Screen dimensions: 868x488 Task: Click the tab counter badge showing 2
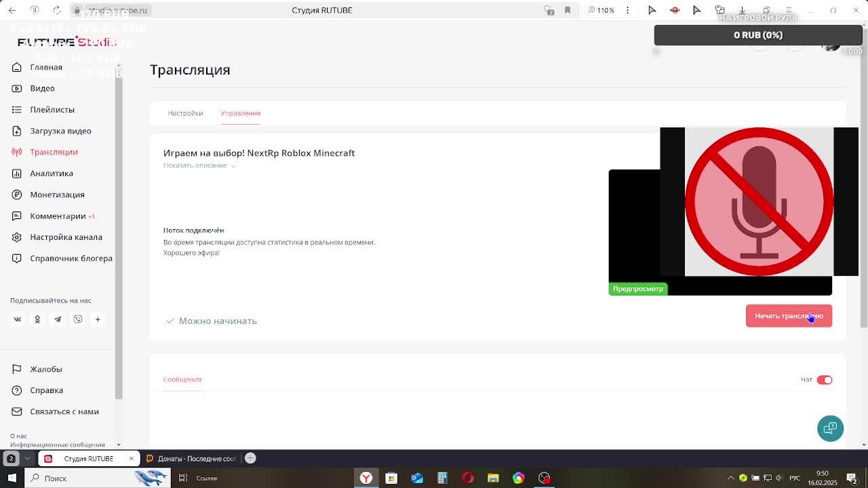click(x=11, y=459)
